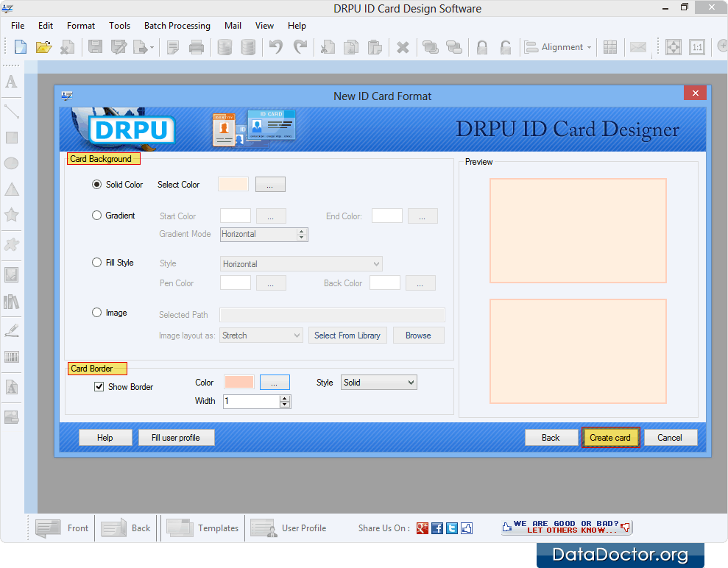Image resolution: width=728 pixels, height=568 pixels.
Task: Select the Rectangle tool in left sidebar
Action: tap(12, 138)
